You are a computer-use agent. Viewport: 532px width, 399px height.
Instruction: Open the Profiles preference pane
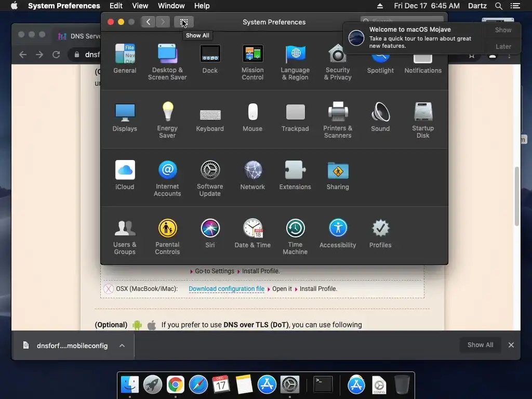point(380,233)
